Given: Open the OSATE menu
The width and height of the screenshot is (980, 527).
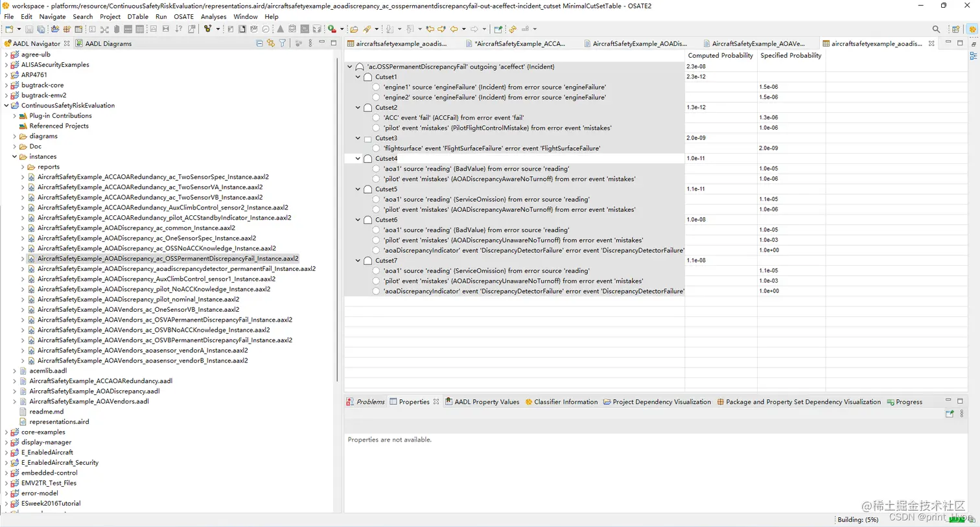Looking at the screenshot, I should point(183,17).
